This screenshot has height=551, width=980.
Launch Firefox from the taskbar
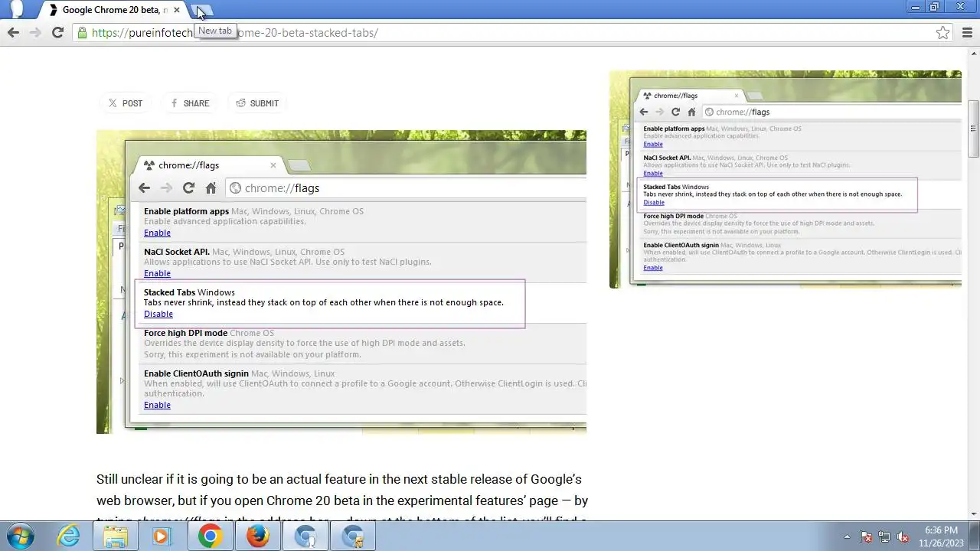tap(257, 536)
